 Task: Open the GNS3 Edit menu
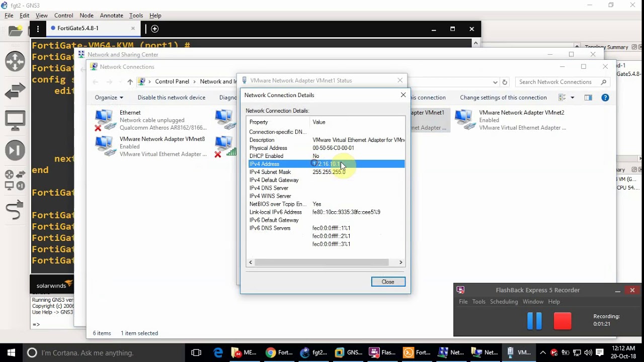coord(25,16)
